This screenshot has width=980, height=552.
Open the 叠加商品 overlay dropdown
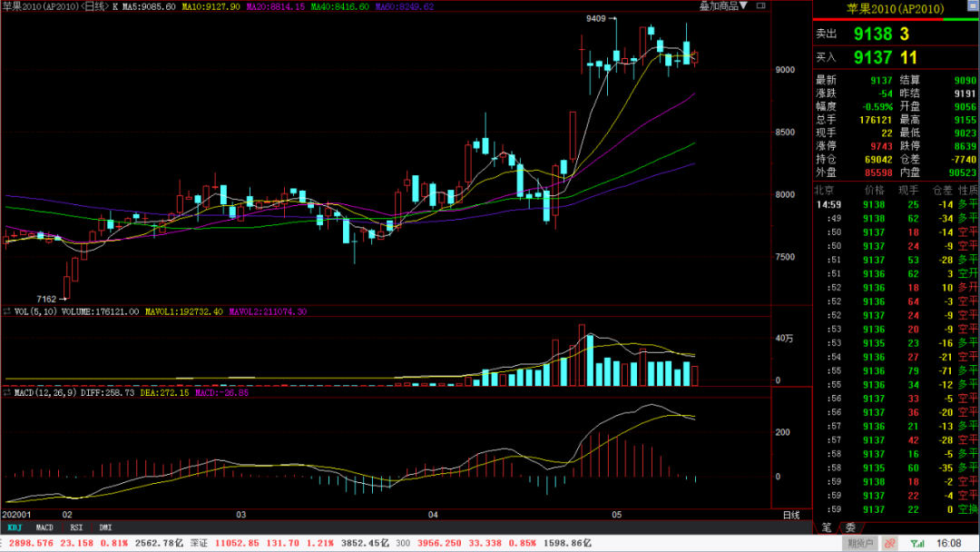723,5
